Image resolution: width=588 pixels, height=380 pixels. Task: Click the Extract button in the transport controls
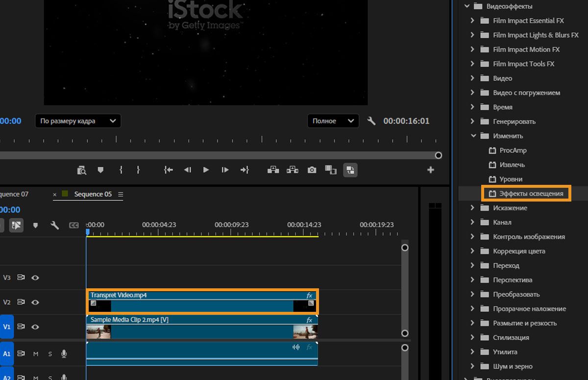pos(293,170)
